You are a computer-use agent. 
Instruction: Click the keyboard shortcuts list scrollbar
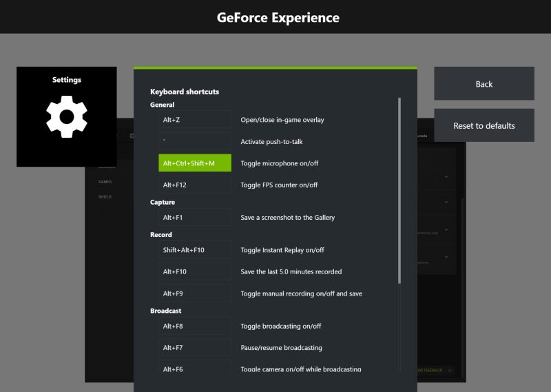(399, 191)
